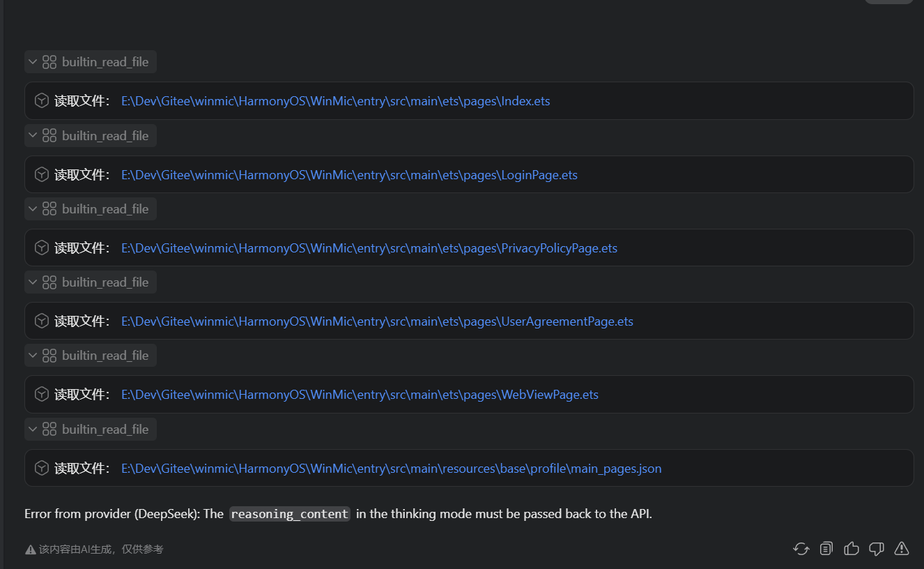Click the grid icon of builtin_read_file above Index.ets
Viewport: 924px width, 569px height.
49,62
